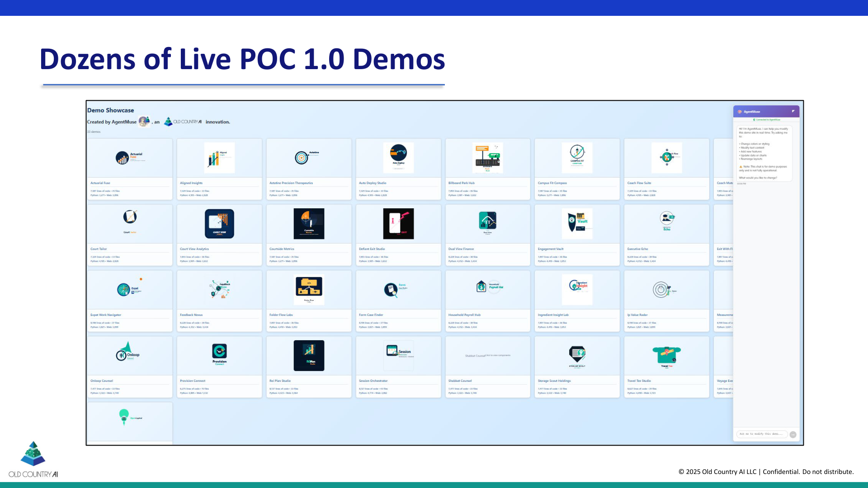Image resolution: width=868 pixels, height=488 pixels.
Task: Click the Court View Analytics dark tile icon
Action: tap(219, 223)
